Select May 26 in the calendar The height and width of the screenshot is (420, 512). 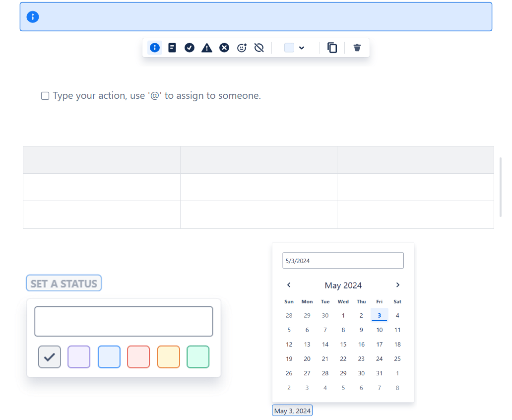[x=289, y=373]
